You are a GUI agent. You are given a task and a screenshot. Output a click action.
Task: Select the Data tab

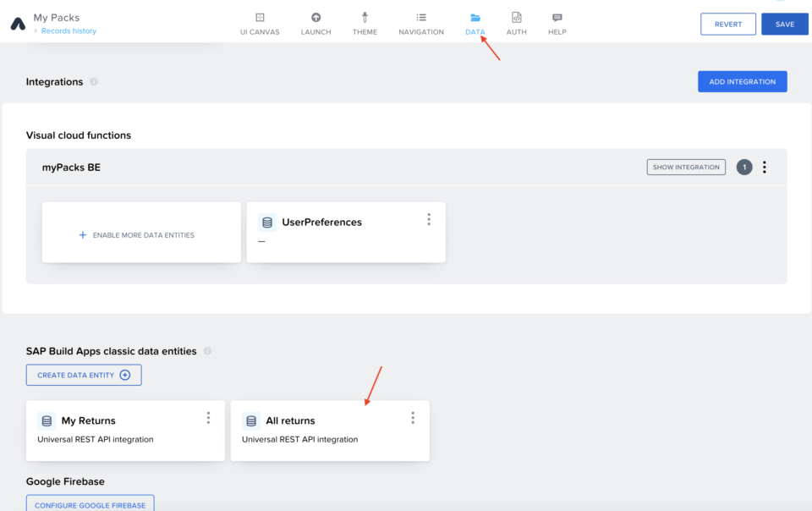(x=475, y=24)
